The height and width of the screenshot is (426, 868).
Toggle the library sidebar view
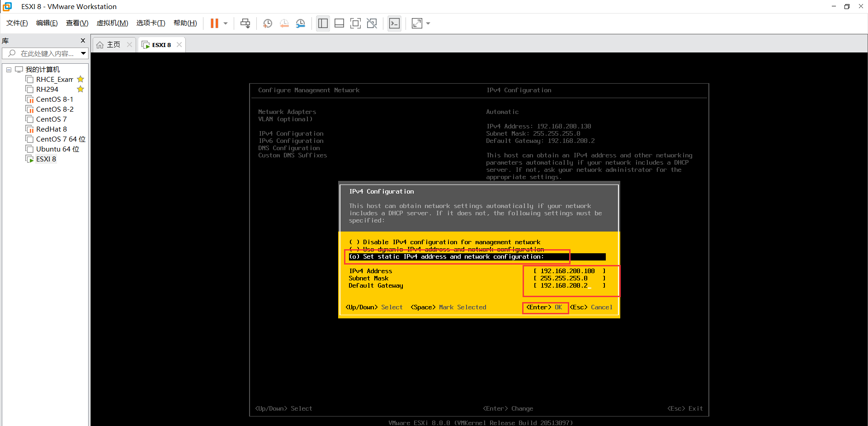[323, 24]
